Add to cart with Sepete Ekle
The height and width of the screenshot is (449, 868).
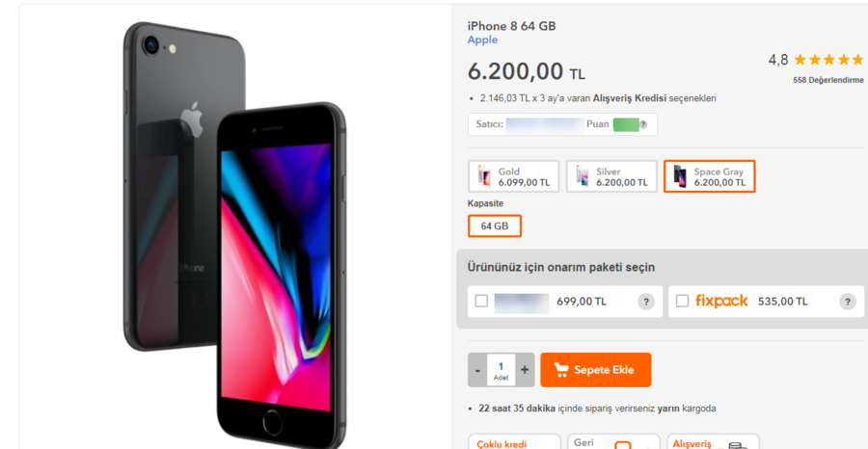pos(595,369)
